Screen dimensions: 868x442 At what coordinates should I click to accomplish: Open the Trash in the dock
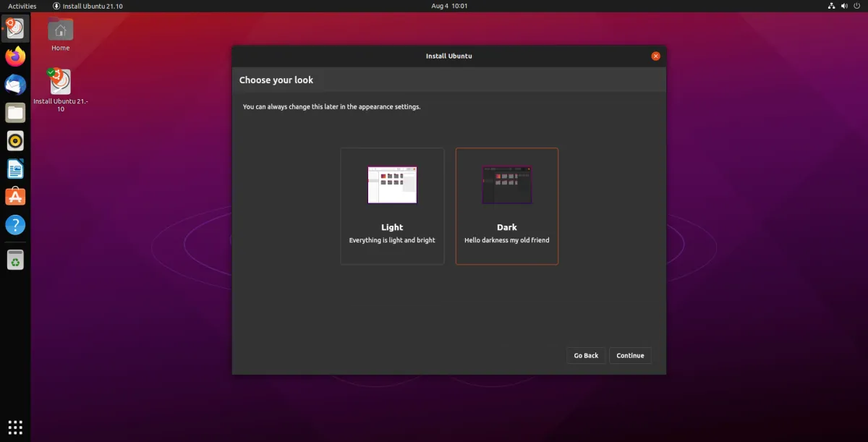coord(15,260)
